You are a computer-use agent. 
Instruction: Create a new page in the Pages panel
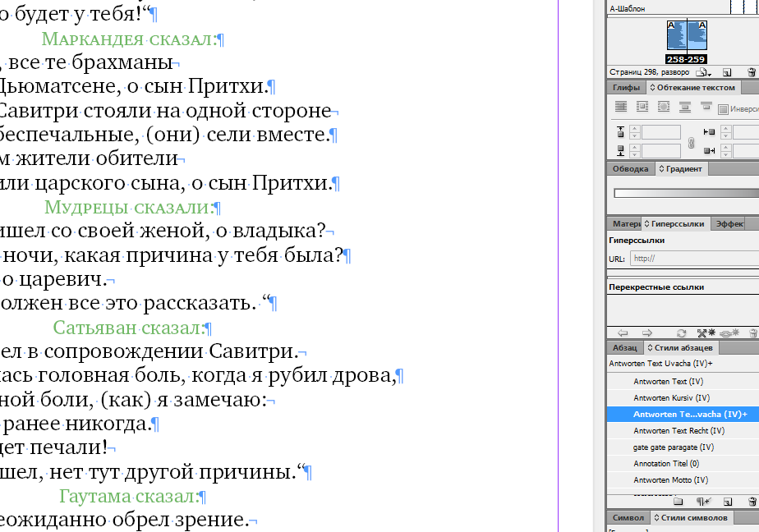point(727,72)
